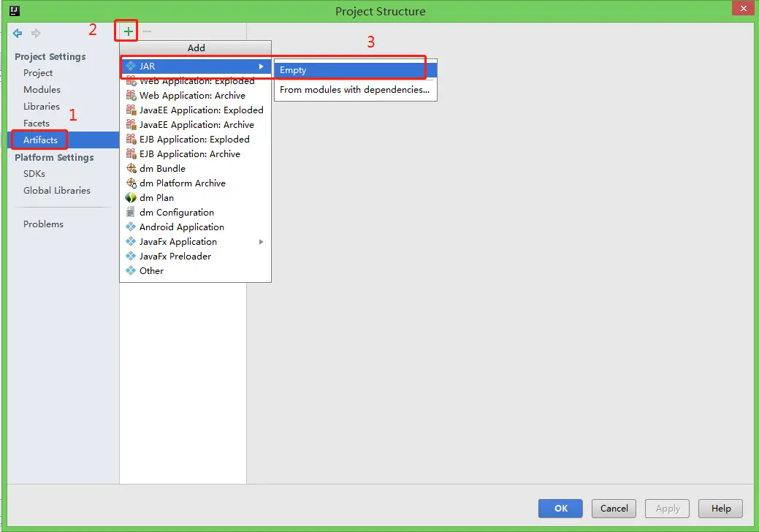Select the dm Configuration entry text
This screenshot has height=532, width=759.
point(177,212)
